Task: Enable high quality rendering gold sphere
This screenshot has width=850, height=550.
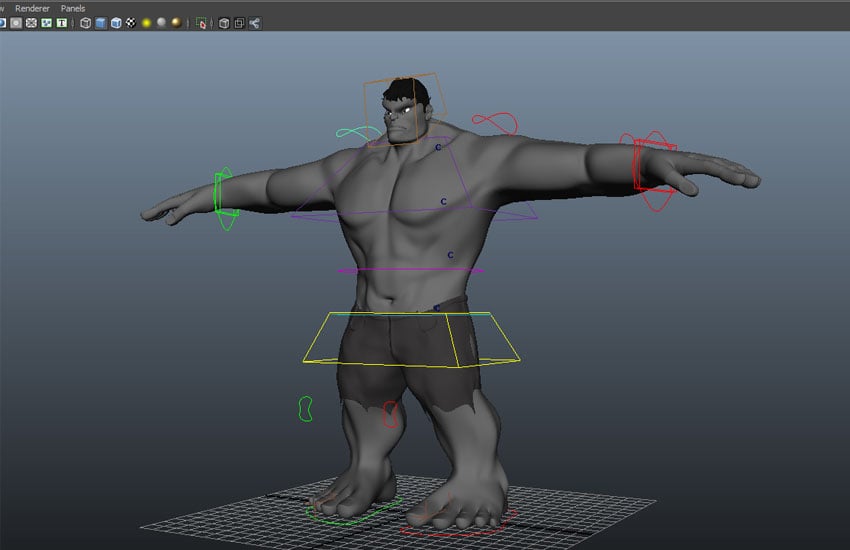Action: coord(176,22)
